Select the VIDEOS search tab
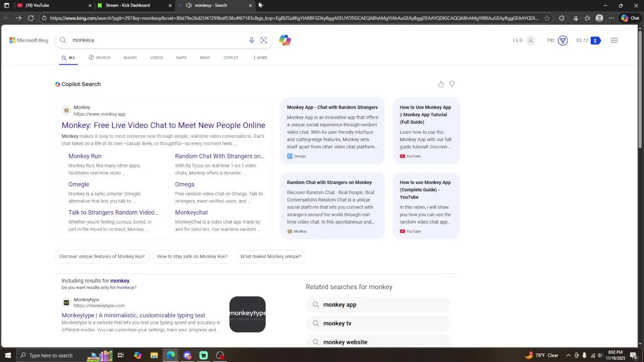This screenshot has height=362, width=644. coord(156,58)
